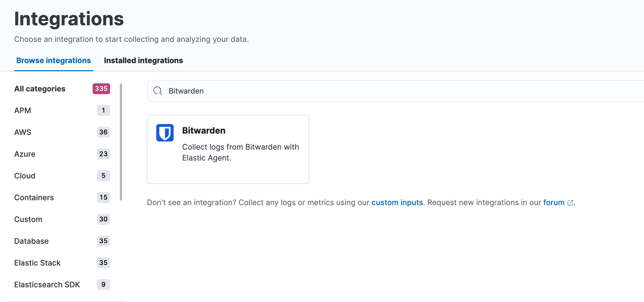Image resolution: width=644 pixels, height=302 pixels.
Task: Select the APM category filter
Action: [x=23, y=110]
